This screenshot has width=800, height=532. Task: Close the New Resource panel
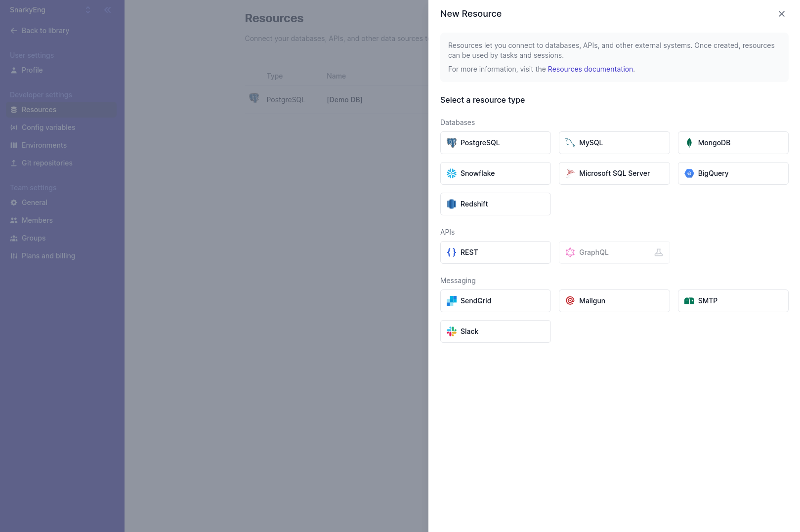782,14
